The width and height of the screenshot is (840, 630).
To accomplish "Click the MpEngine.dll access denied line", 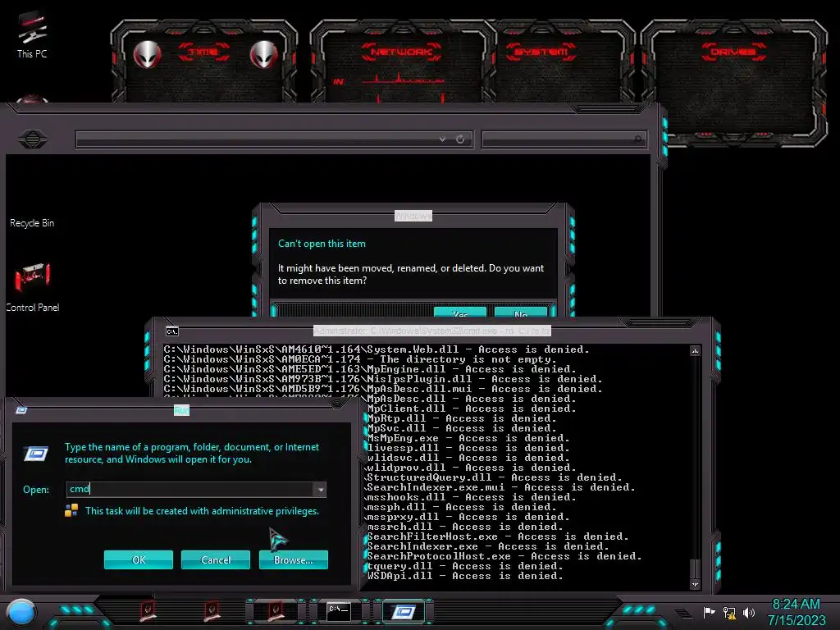I will point(370,369).
